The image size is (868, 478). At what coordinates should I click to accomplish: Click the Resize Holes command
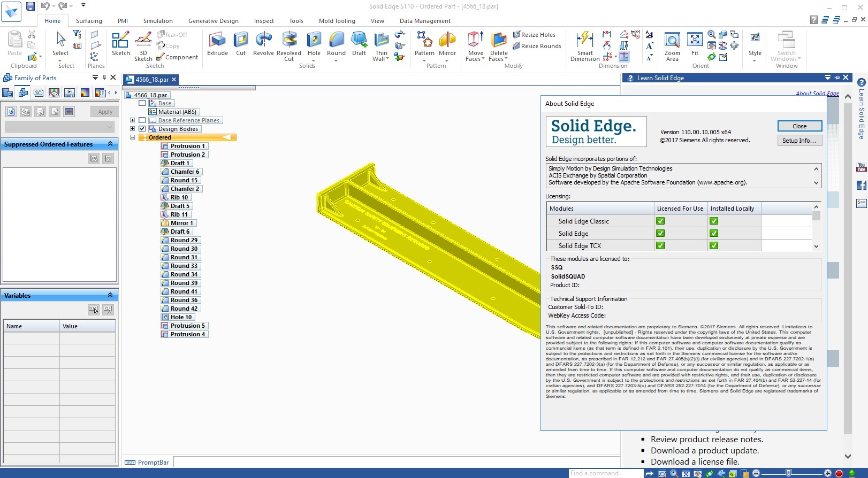(x=534, y=35)
